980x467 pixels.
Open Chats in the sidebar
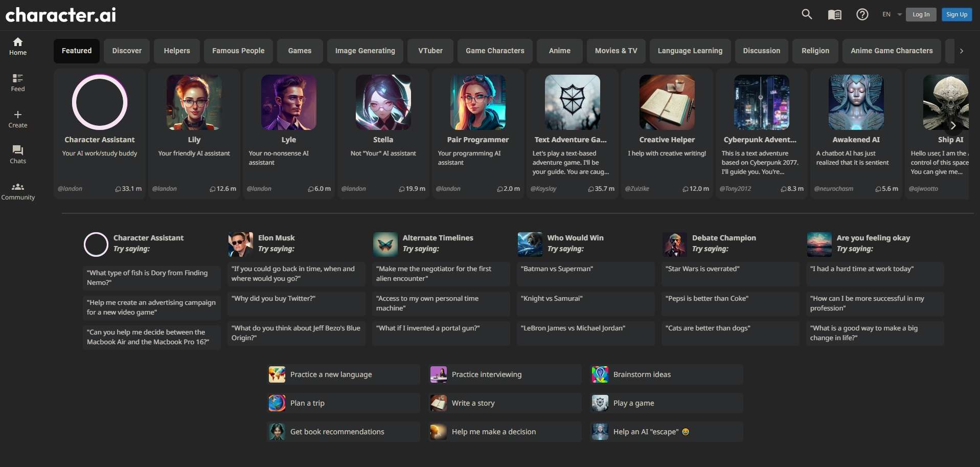pyautogui.click(x=18, y=155)
